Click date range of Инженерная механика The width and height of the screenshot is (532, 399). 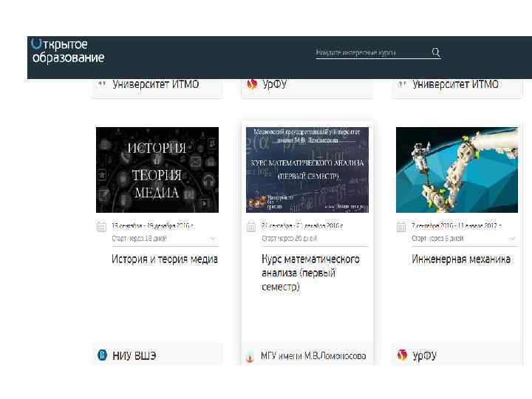click(x=457, y=225)
